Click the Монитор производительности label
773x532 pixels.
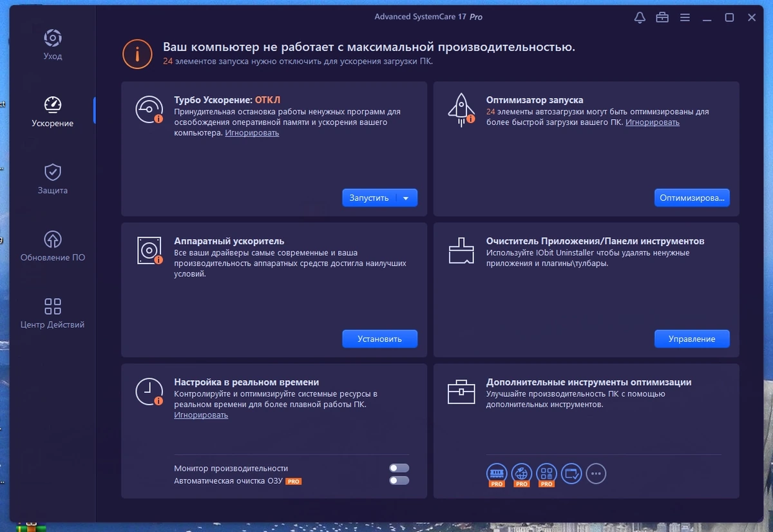[231, 468]
